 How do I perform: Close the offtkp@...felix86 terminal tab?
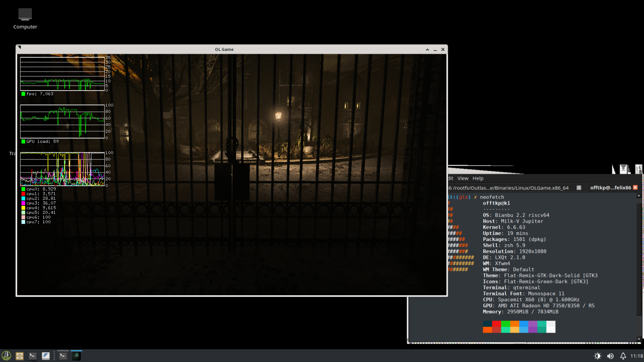tap(635, 188)
